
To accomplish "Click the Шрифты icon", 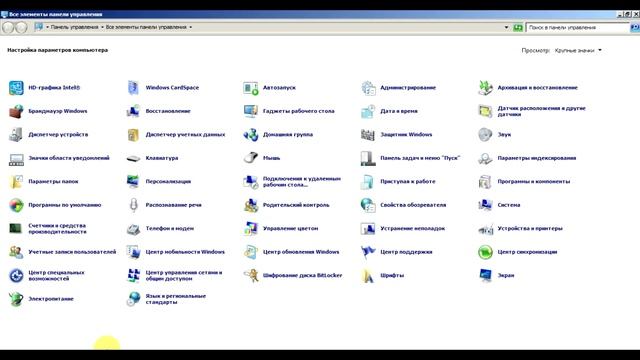I will (x=368, y=276).
